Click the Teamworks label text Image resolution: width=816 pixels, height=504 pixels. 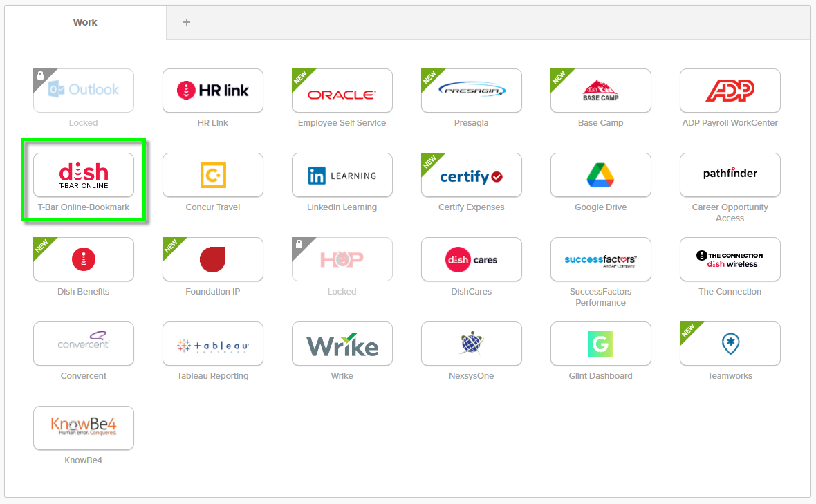pyautogui.click(x=730, y=375)
